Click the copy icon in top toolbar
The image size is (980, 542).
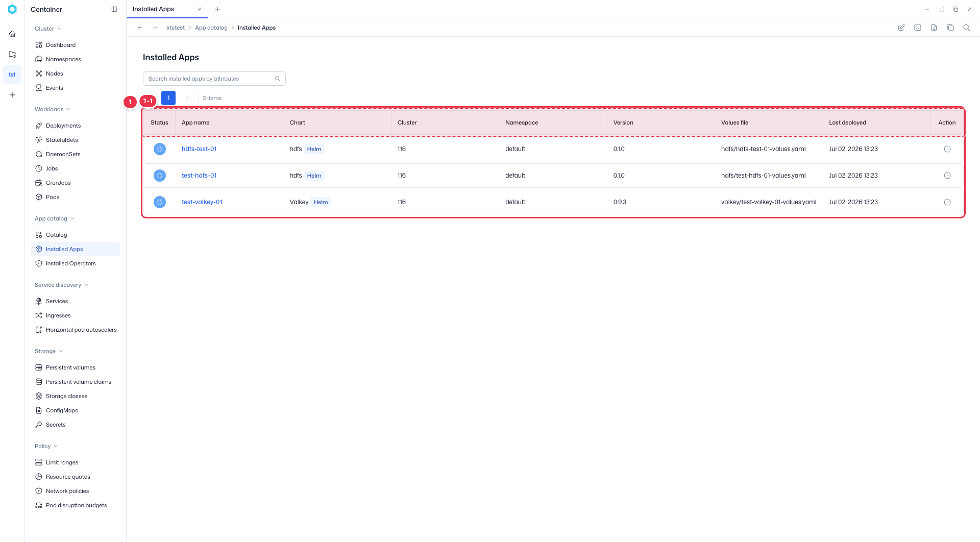pyautogui.click(x=950, y=28)
